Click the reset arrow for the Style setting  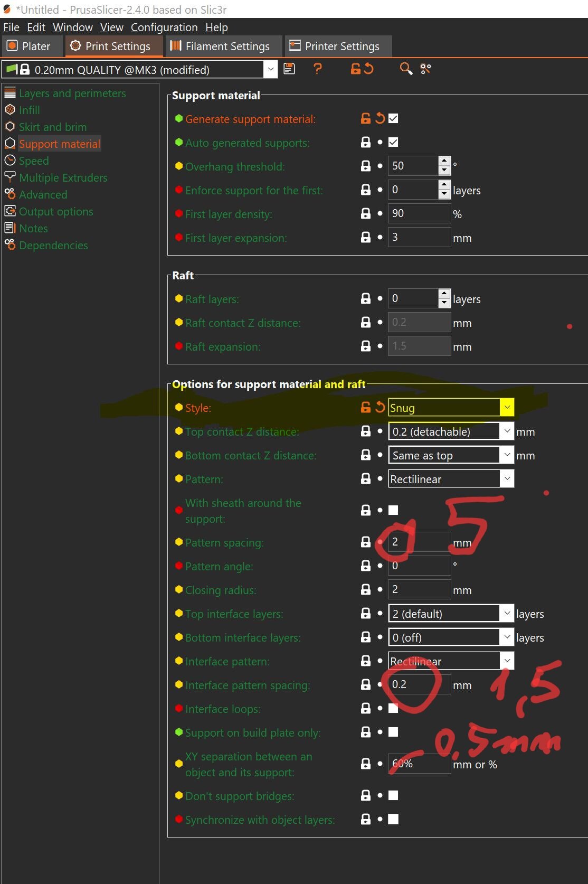point(380,407)
